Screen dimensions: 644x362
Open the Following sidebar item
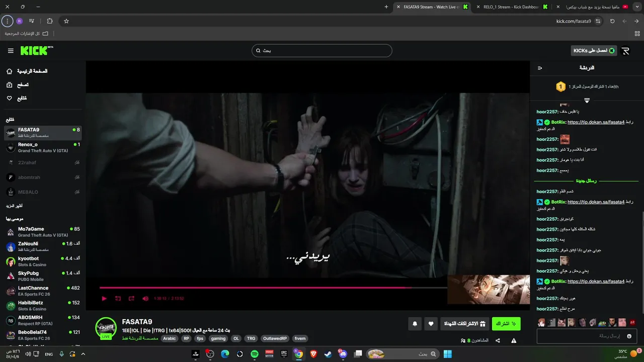(16, 99)
